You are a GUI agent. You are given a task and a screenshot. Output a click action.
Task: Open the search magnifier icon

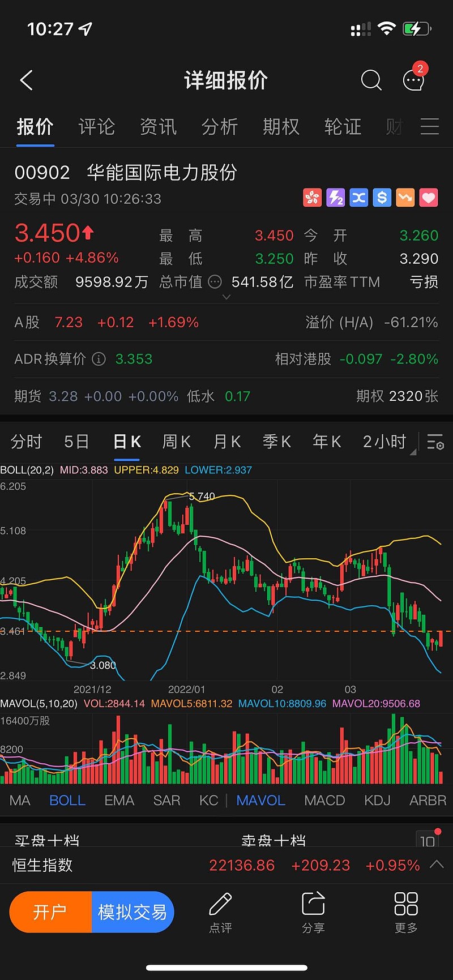pos(371,80)
